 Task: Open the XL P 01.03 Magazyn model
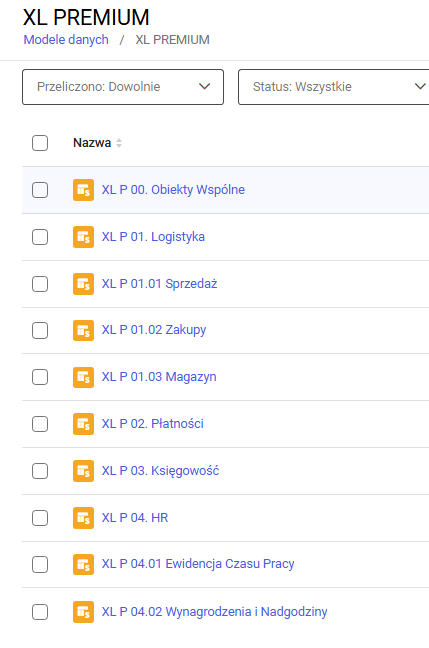[x=159, y=377]
